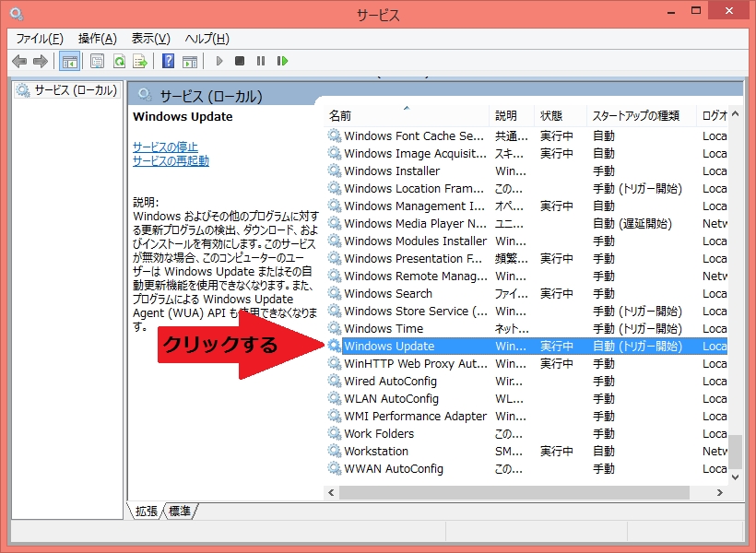Viewport: 756px width, 553px height.
Task: Select the Windows Store Service name
Action: (416, 311)
